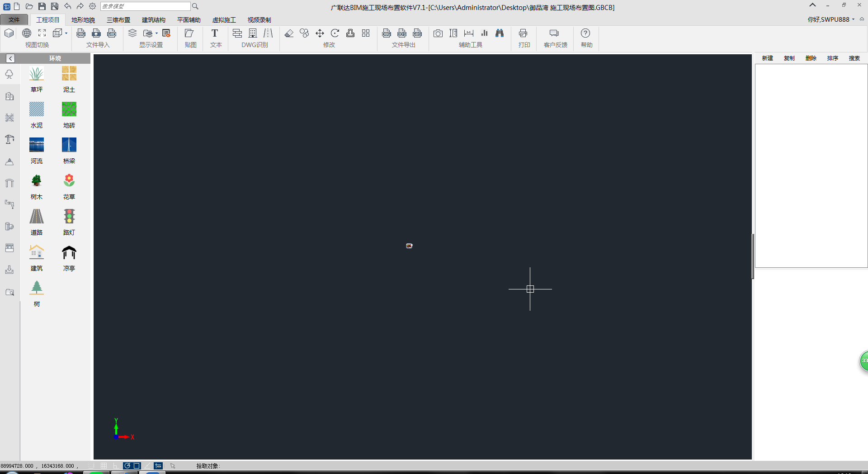Click the magnifier search button
This screenshot has height=474, width=868.
click(195, 6)
